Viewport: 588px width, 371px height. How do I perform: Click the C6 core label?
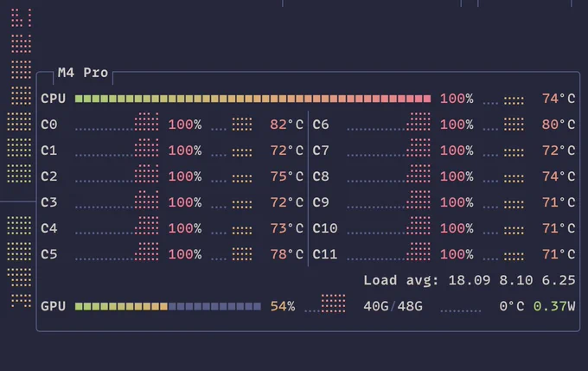pos(321,125)
